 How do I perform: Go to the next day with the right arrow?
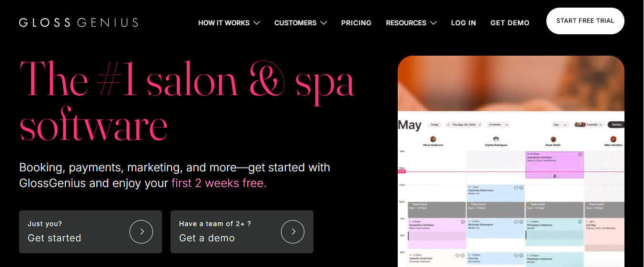[x=480, y=125]
